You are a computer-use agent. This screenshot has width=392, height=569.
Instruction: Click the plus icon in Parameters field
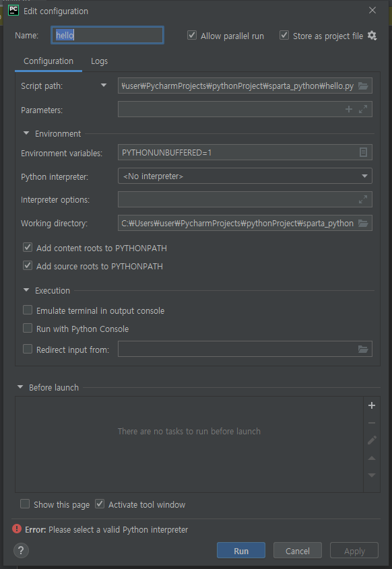pos(349,109)
